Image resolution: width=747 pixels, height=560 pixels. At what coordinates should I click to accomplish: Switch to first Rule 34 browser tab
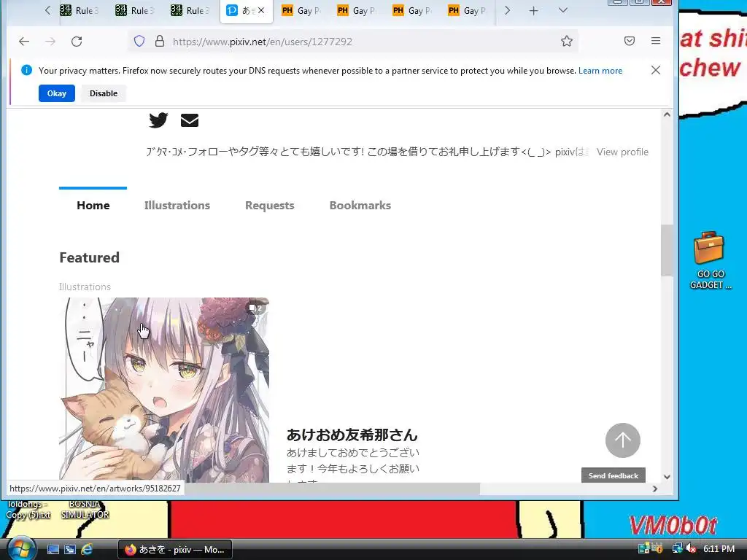tap(79, 10)
